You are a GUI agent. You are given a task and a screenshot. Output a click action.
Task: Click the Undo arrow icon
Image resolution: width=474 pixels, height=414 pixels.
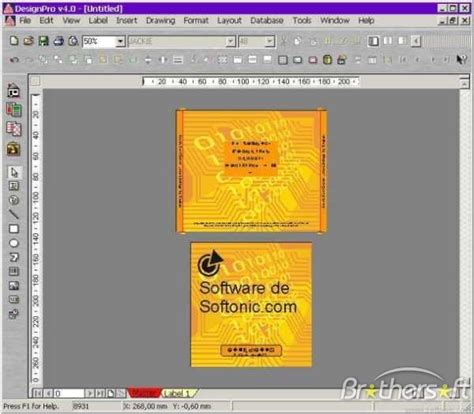(14, 60)
